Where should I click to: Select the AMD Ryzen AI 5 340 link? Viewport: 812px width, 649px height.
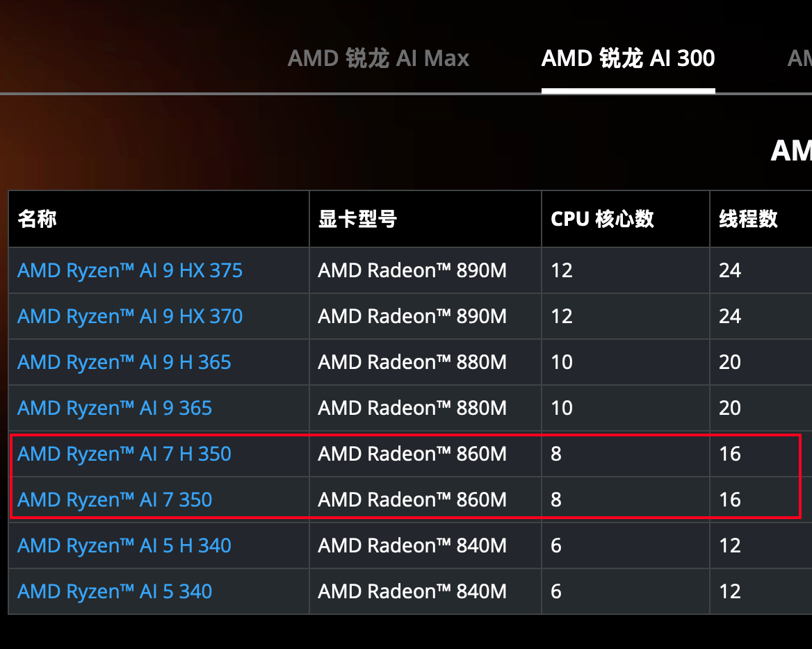point(115,591)
